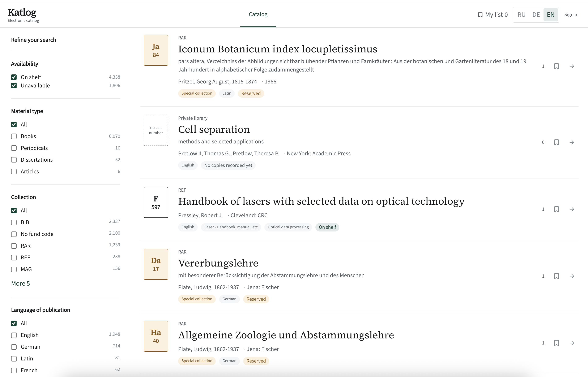This screenshot has height=377, width=588.
Task: Click the Optical data processing tag
Action: click(288, 227)
